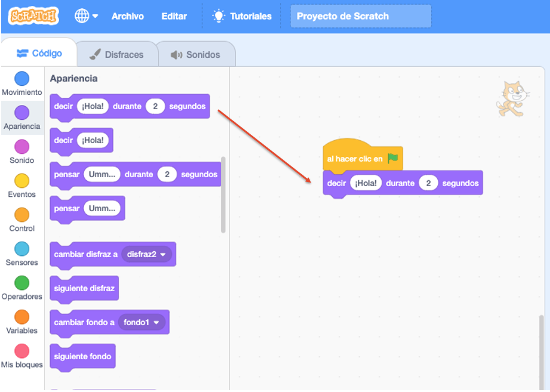The width and height of the screenshot is (550, 392).
Task: Click the block palette scrollbar
Action: tap(223, 195)
